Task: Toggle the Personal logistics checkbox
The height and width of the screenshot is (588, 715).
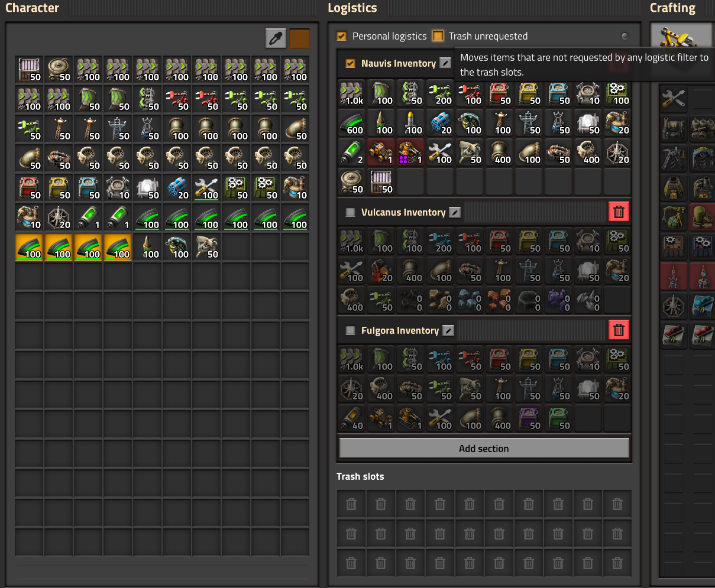Action: pyautogui.click(x=341, y=36)
